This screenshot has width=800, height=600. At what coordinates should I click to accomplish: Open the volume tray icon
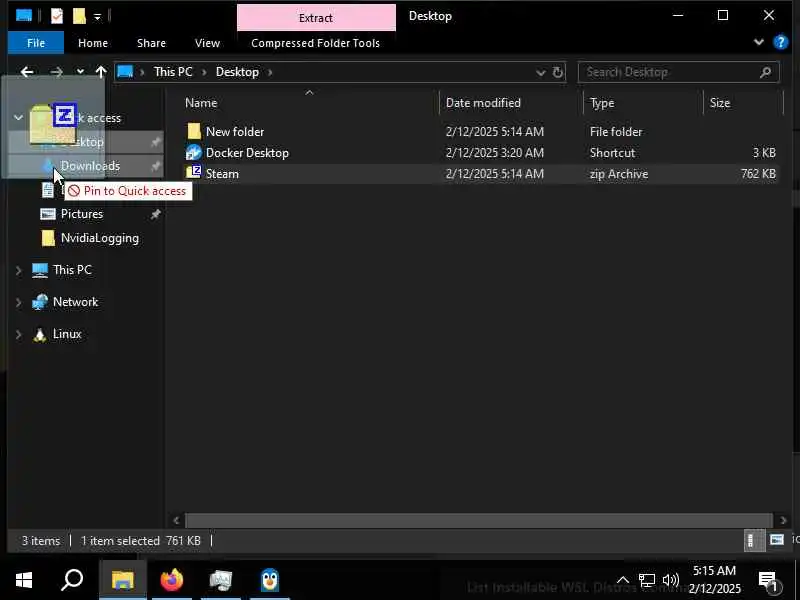670,580
